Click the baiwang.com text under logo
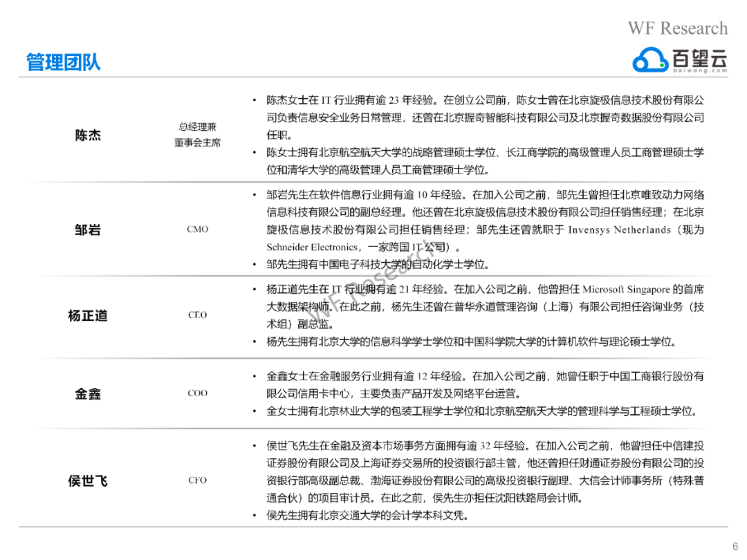Viewport: 747px width, 560px height. [700, 71]
